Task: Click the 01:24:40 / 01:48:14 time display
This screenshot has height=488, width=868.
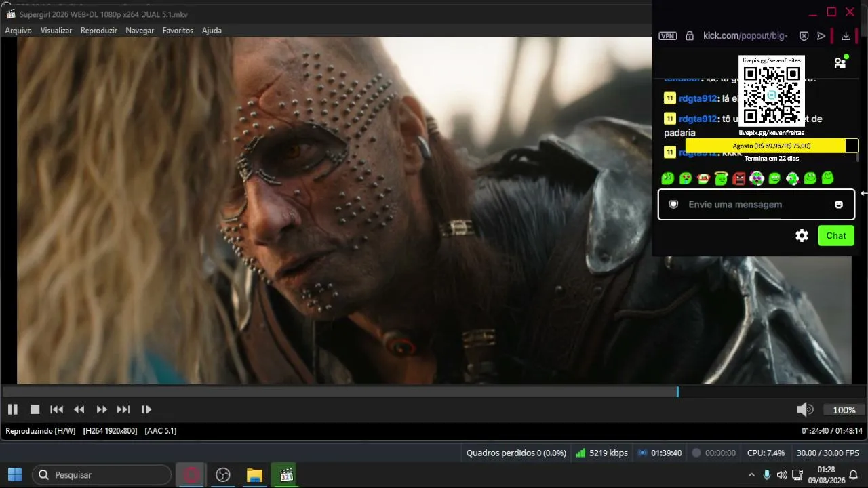Action: coord(831,430)
